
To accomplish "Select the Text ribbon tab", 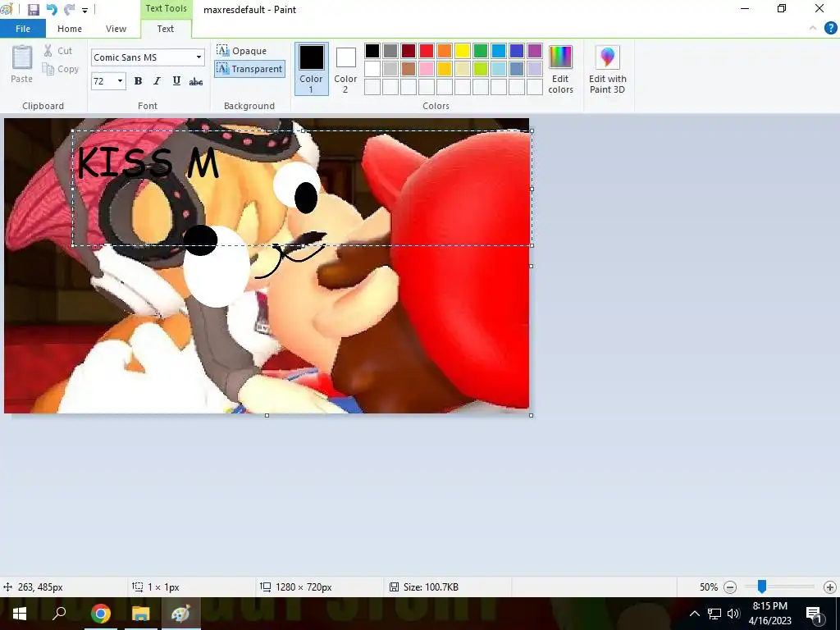I will click(166, 29).
